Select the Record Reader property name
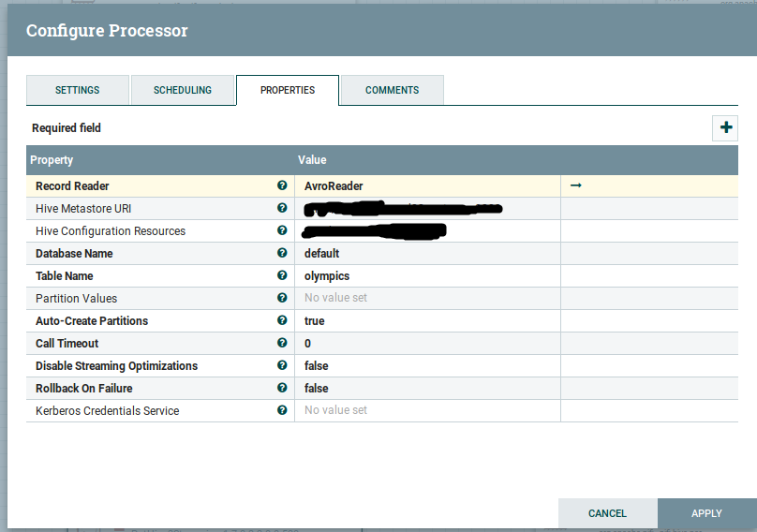Image resolution: width=757 pixels, height=532 pixels. [x=72, y=185]
